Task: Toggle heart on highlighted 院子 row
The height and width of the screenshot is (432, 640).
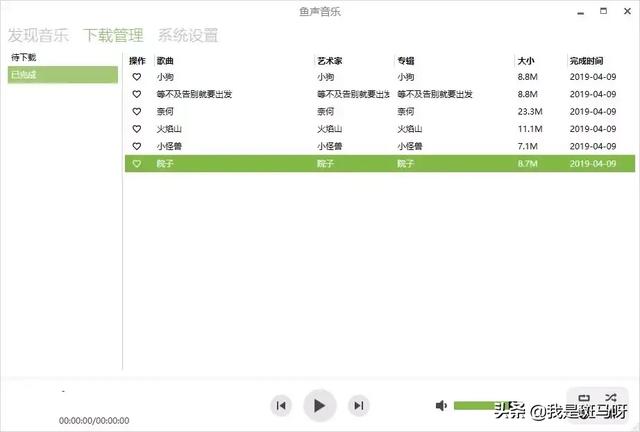Action: 137,163
